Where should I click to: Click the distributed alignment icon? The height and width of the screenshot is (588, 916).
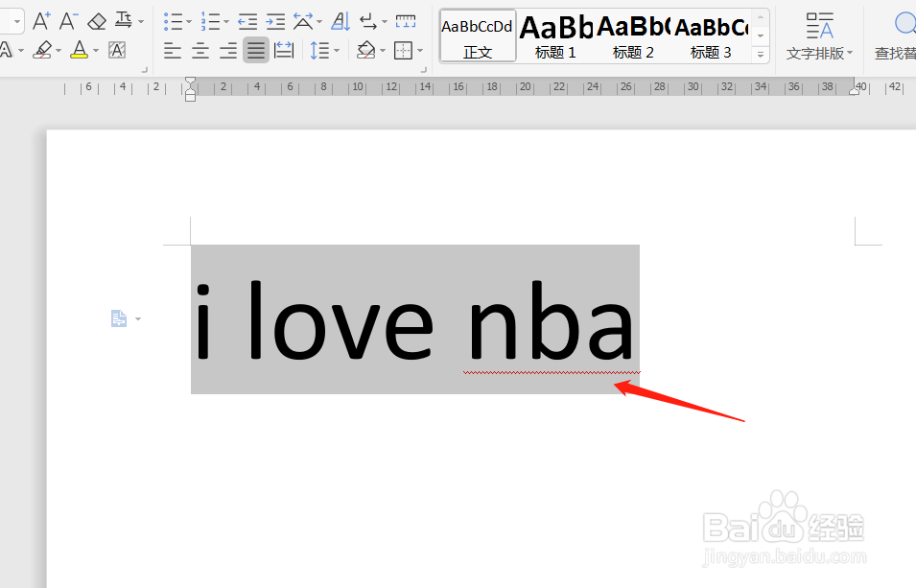[284, 50]
